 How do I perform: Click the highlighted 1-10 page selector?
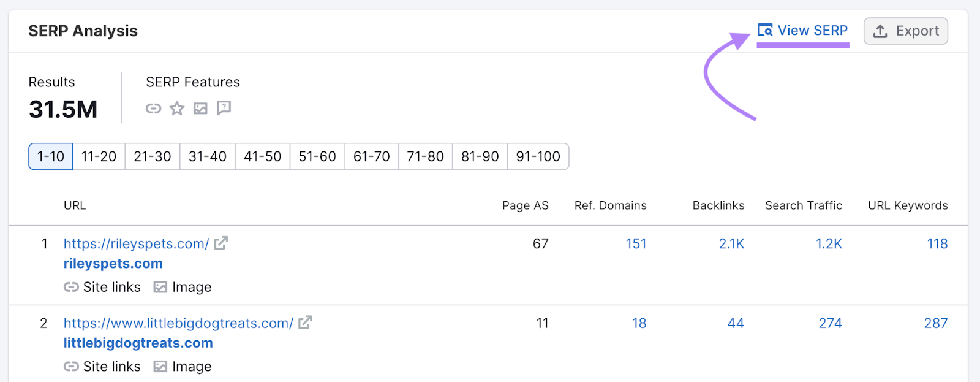click(x=50, y=156)
